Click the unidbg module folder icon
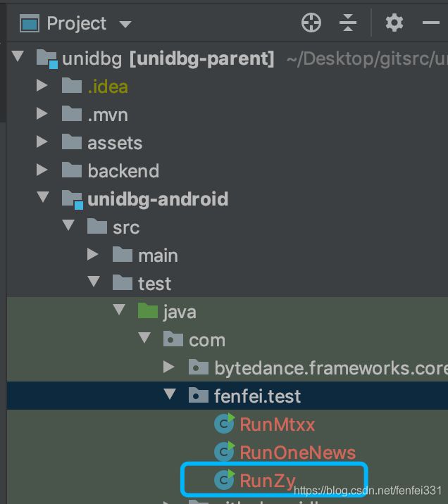448x504 pixels. [x=47, y=59]
